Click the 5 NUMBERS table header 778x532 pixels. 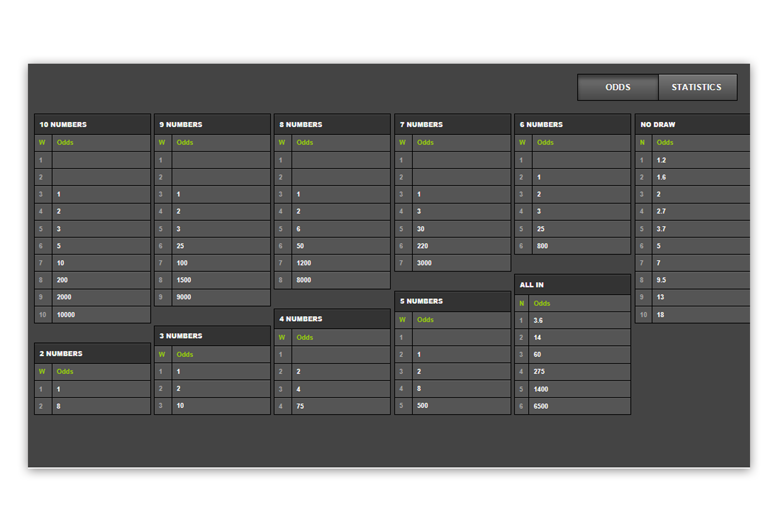click(x=453, y=301)
